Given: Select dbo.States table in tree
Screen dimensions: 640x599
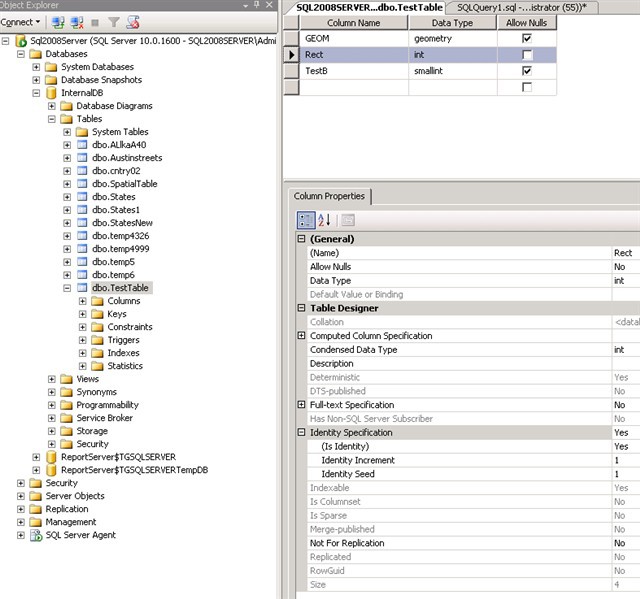Looking at the screenshot, I should click(x=113, y=197).
